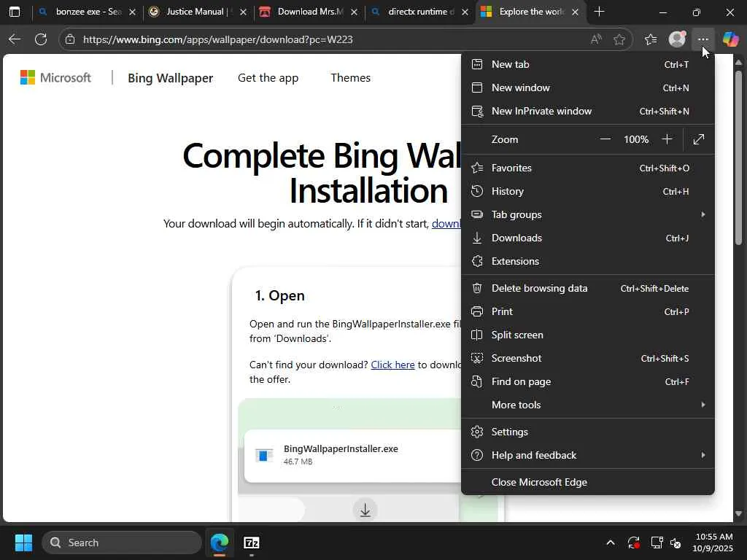This screenshot has height=560, width=747.
Task: Open muted volume tray icon
Action: [676, 542]
